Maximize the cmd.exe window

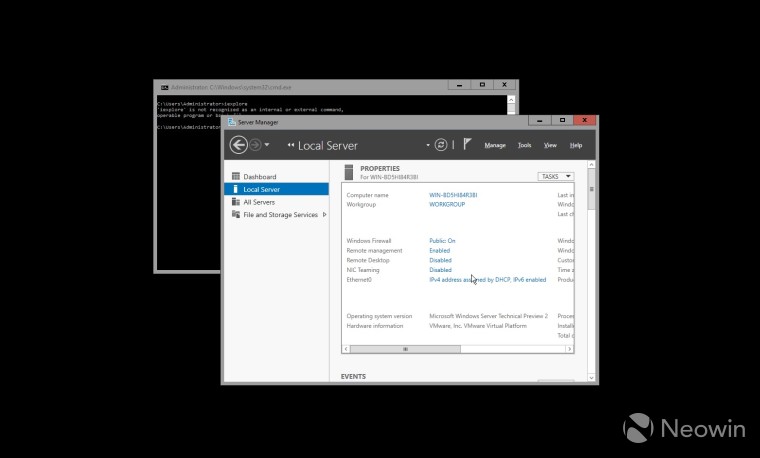pos(482,85)
